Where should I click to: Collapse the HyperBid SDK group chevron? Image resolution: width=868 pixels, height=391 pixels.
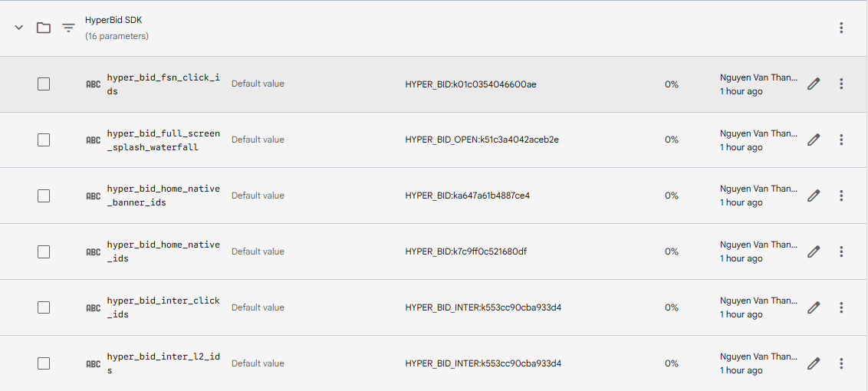click(x=19, y=28)
